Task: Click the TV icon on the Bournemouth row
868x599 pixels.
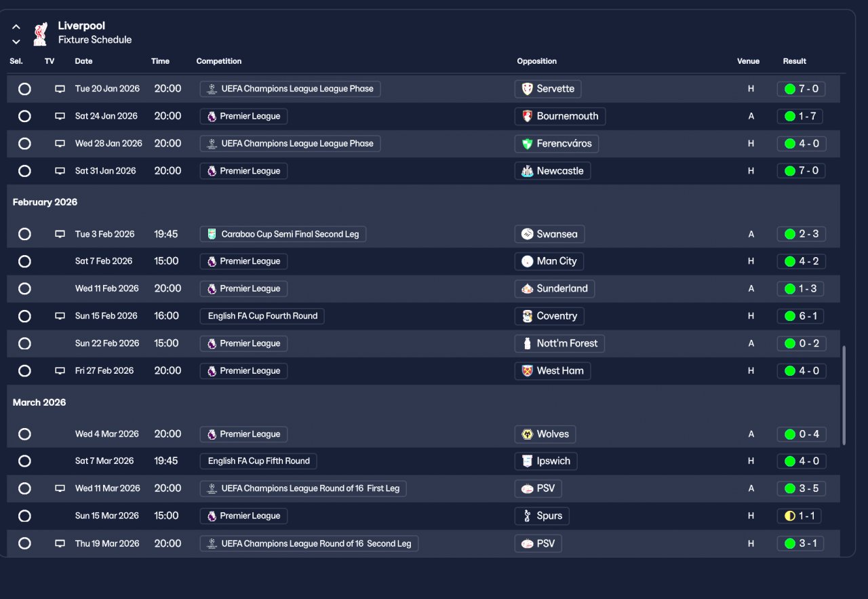Action: coord(60,116)
